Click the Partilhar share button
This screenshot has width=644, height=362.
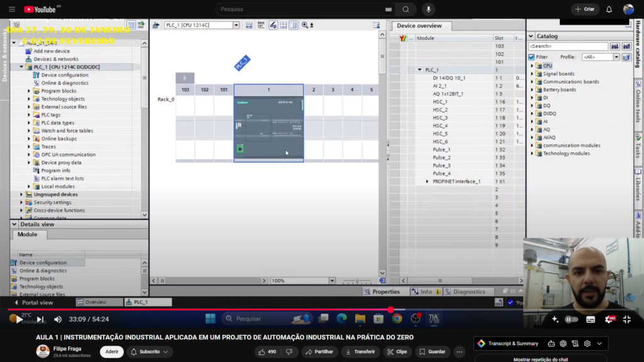pyautogui.click(x=319, y=352)
